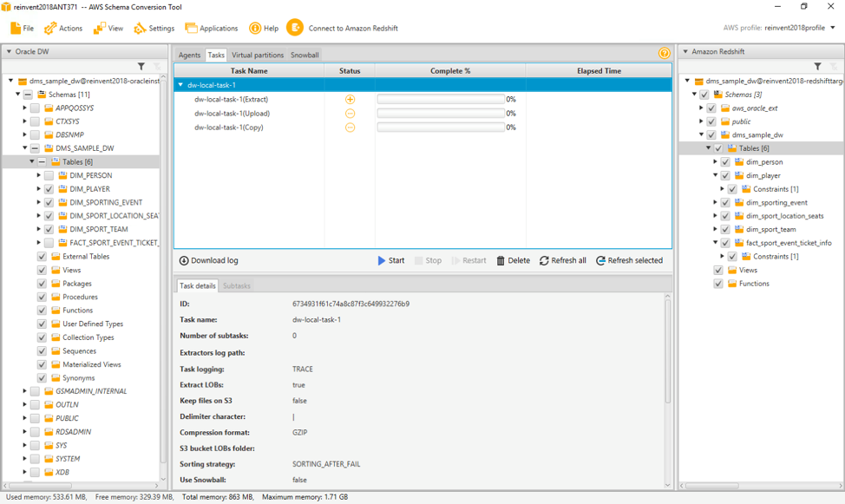Viewport: 845px width, 504px height.
Task: Click the Copy subtask status icon
Action: (350, 128)
